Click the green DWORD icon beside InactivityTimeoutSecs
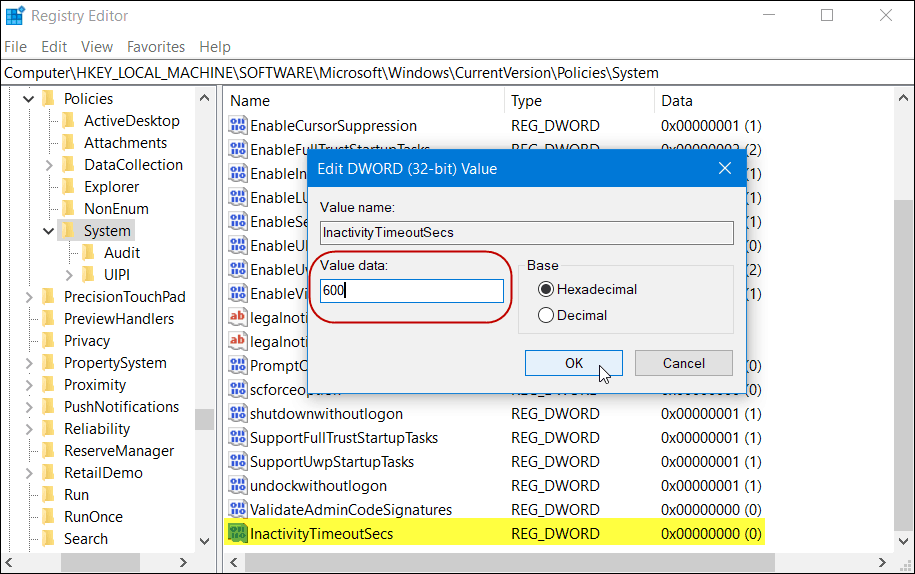915x574 pixels. click(238, 533)
